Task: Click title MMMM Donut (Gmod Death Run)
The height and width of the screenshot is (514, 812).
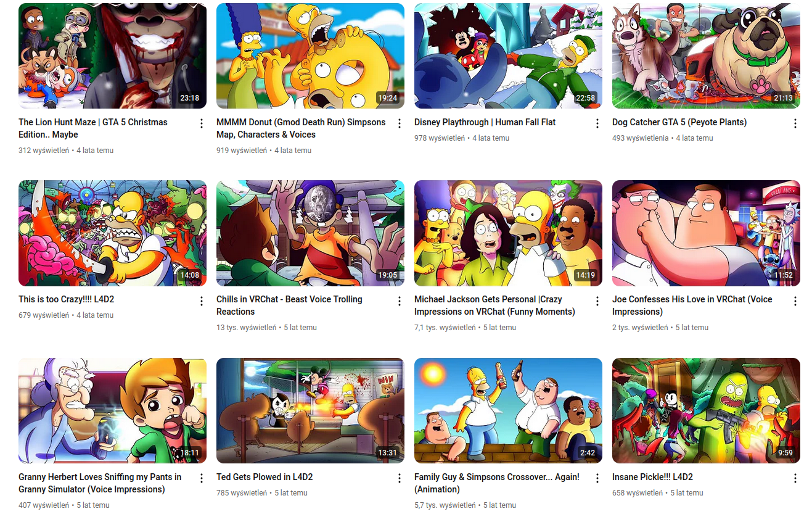Action: [x=301, y=128]
